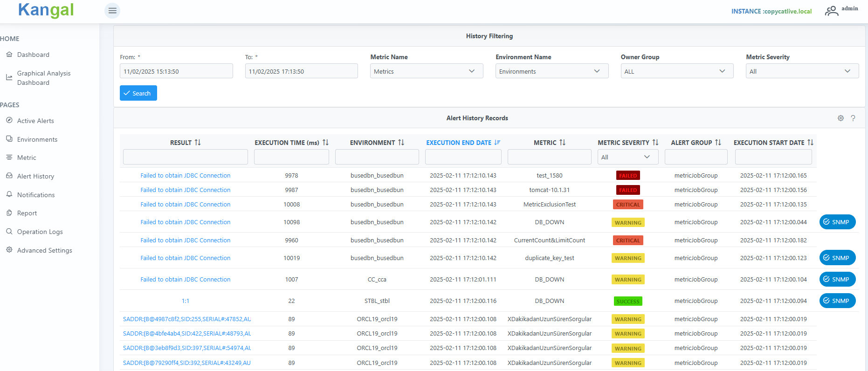Navigate to Alert History

pyautogui.click(x=35, y=176)
